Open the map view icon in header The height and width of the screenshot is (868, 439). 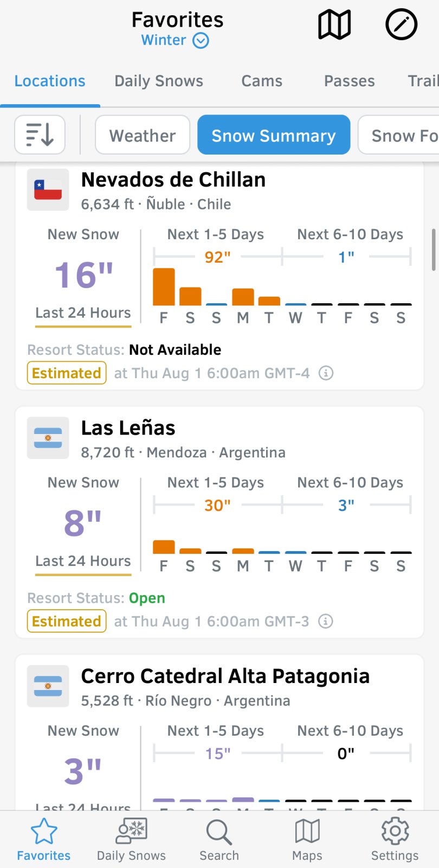[334, 25]
